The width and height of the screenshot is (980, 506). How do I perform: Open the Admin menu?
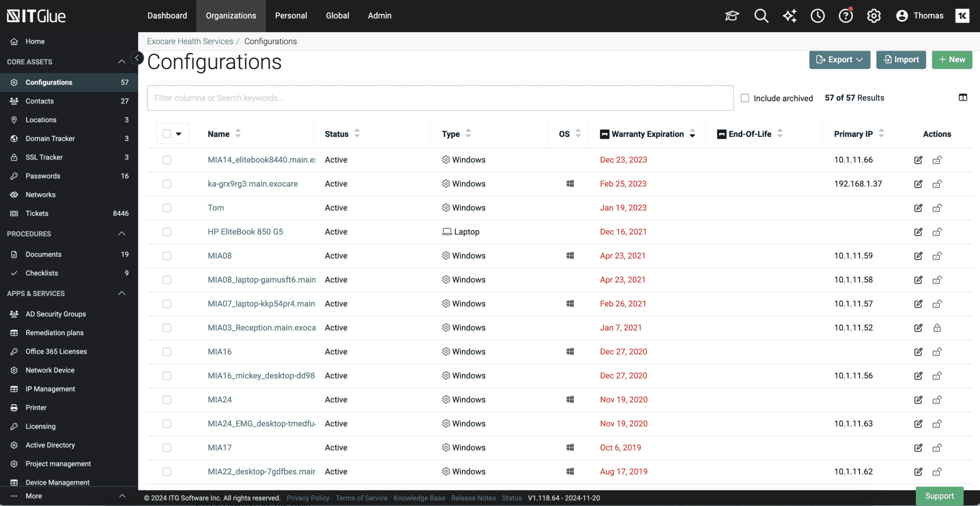(379, 15)
